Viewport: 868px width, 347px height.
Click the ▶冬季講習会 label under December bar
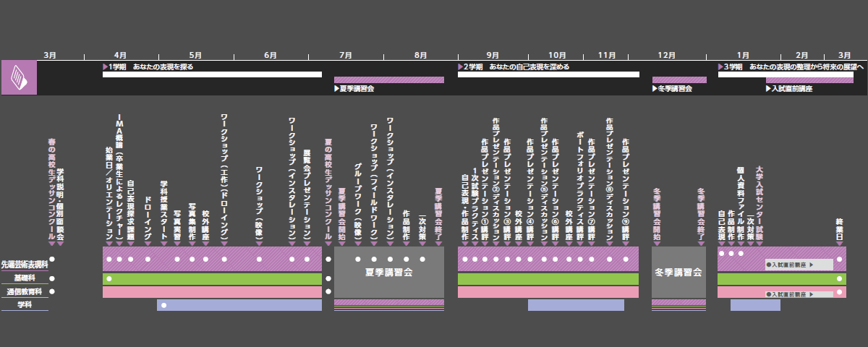672,89
